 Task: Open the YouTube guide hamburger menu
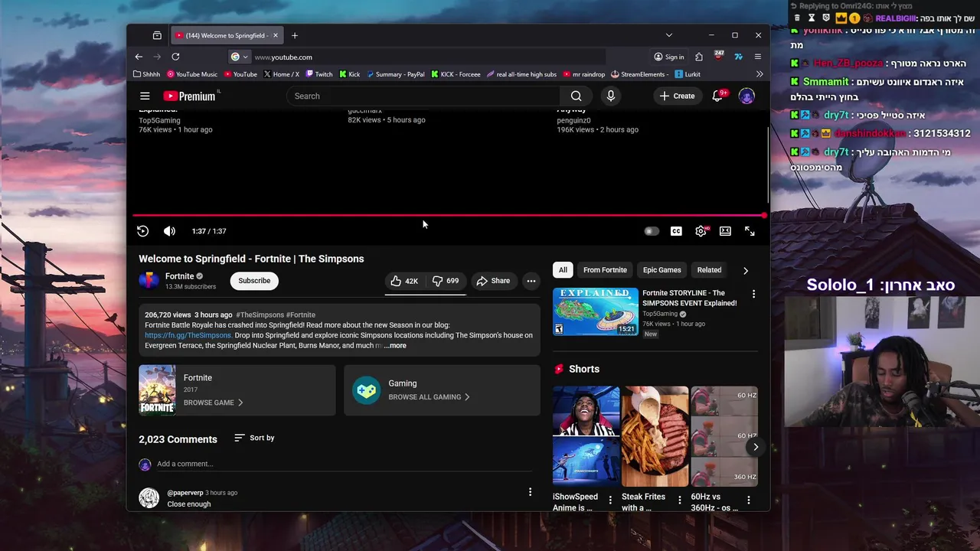[145, 96]
